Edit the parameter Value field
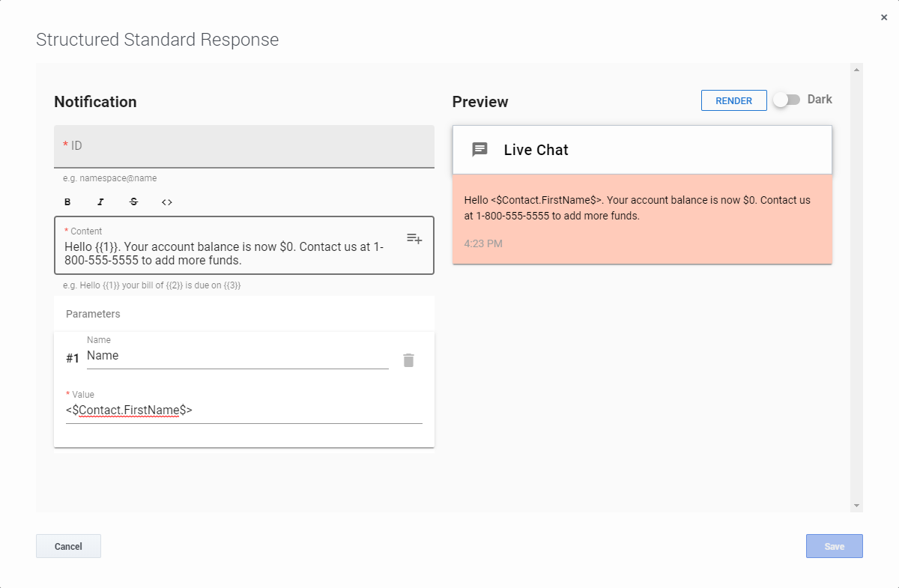This screenshot has width=899, height=588. 243,410
